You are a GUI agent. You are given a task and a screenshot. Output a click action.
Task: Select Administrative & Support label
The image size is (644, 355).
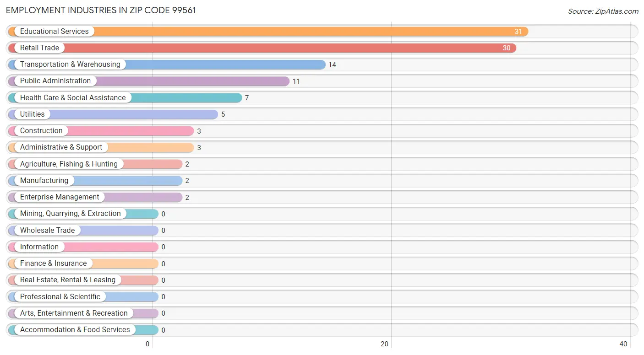61,147
